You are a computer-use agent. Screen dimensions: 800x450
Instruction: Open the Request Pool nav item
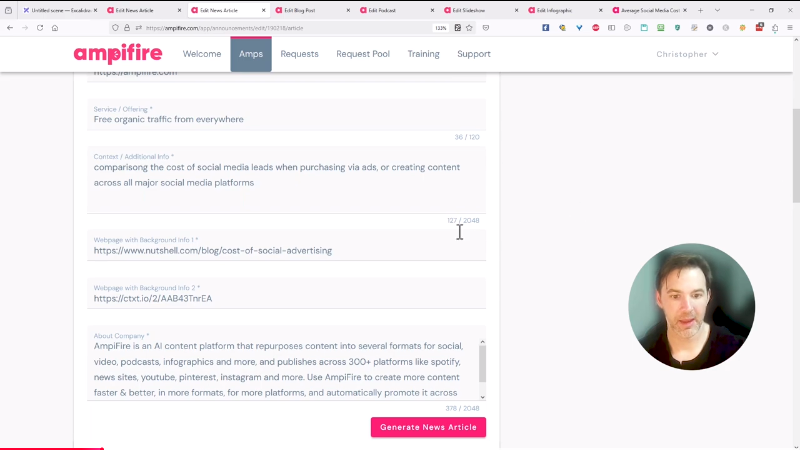click(363, 54)
